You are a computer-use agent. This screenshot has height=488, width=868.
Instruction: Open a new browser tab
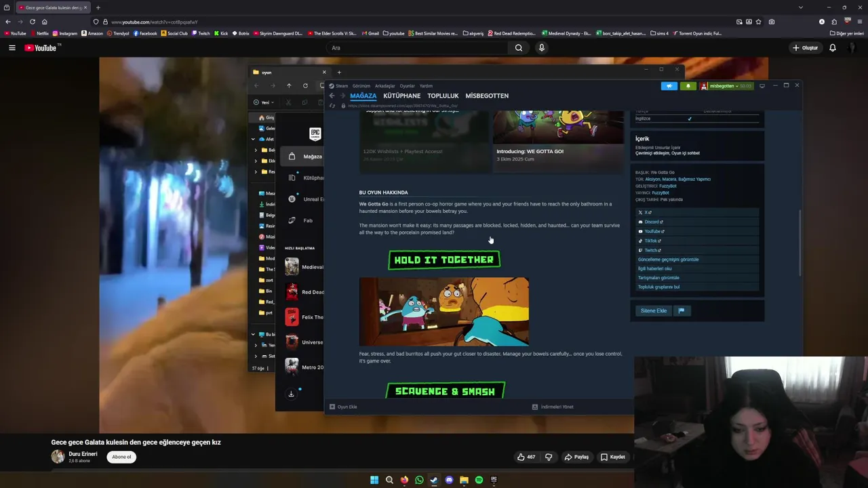pyautogui.click(x=98, y=7)
